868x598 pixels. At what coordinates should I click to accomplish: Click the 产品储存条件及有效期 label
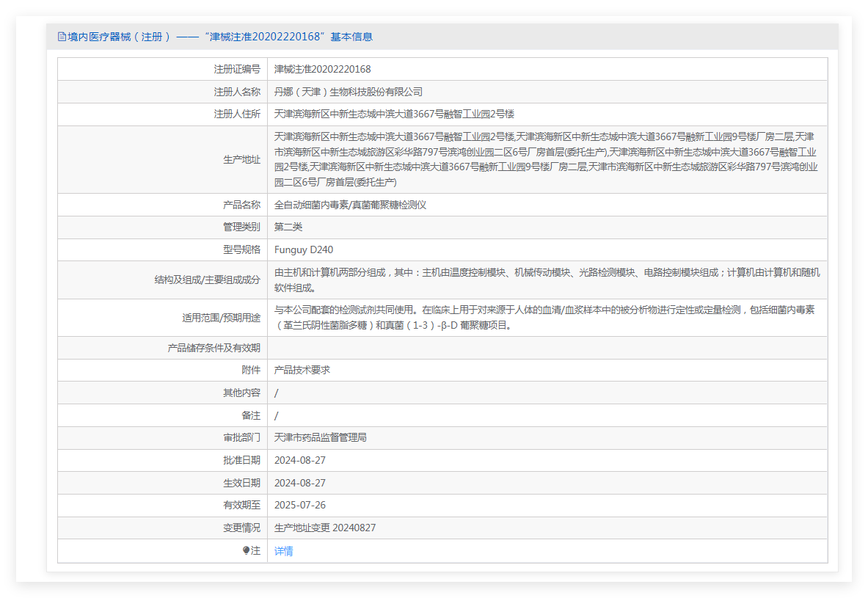point(214,348)
